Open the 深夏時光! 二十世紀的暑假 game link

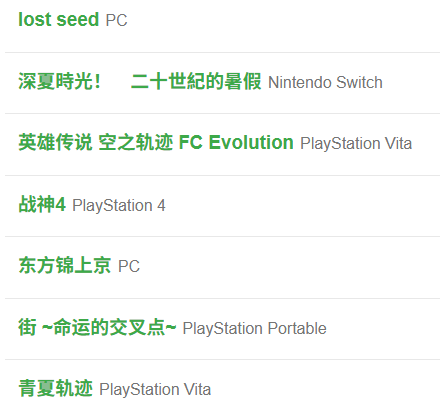pyautogui.click(x=140, y=81)
